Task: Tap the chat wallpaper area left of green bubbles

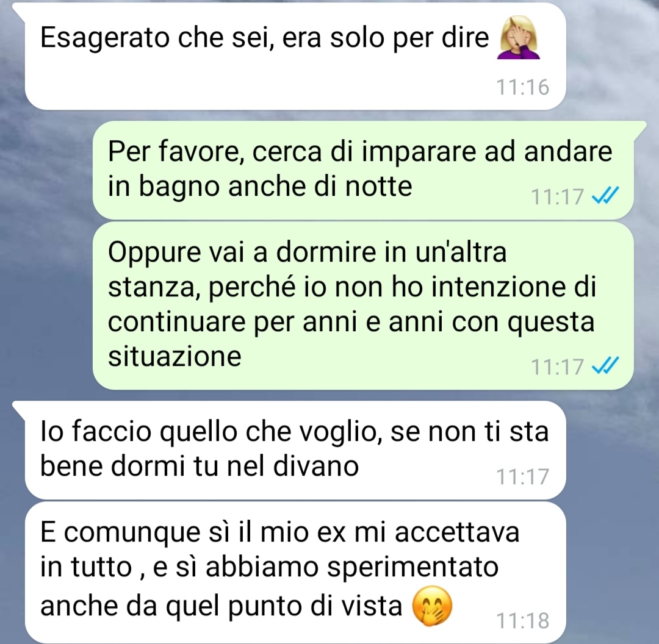Action: pos(46,252)
